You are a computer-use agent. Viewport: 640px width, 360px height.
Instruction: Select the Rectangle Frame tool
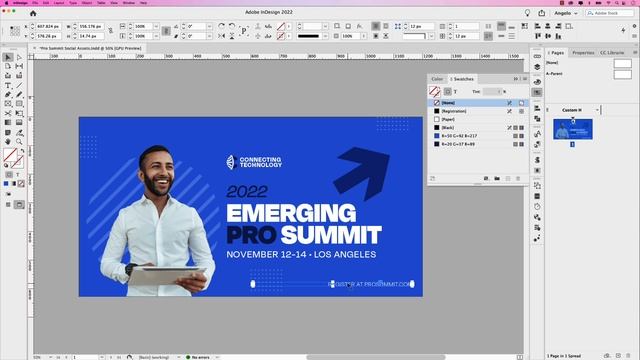[8, 104]
